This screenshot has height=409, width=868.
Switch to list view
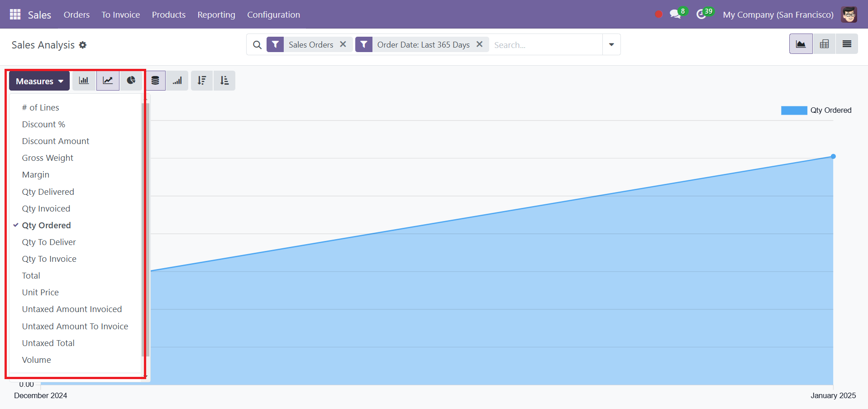coord(847,44)
